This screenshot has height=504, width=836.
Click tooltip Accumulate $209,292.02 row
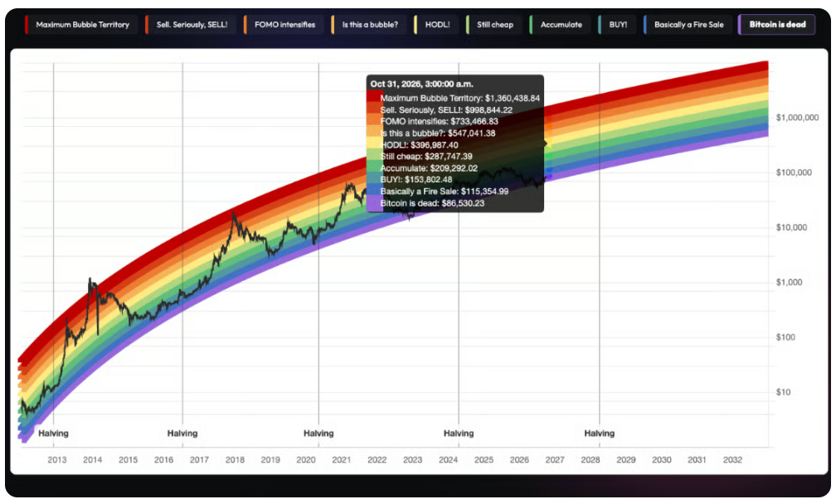click(429, 167)
